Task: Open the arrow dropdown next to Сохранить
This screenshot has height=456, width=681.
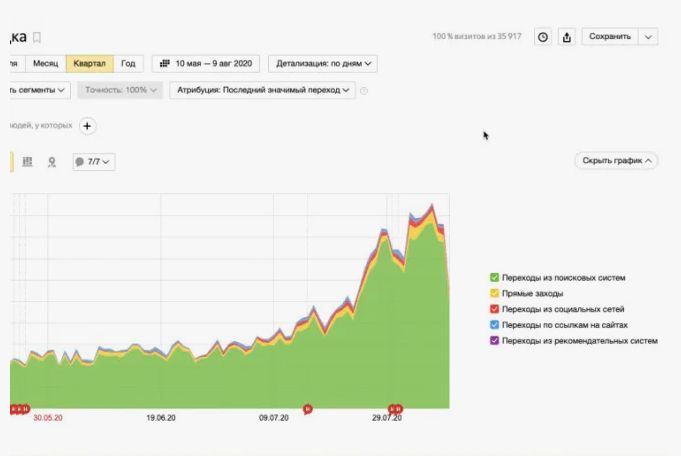Action: click(x=649, y=37)
